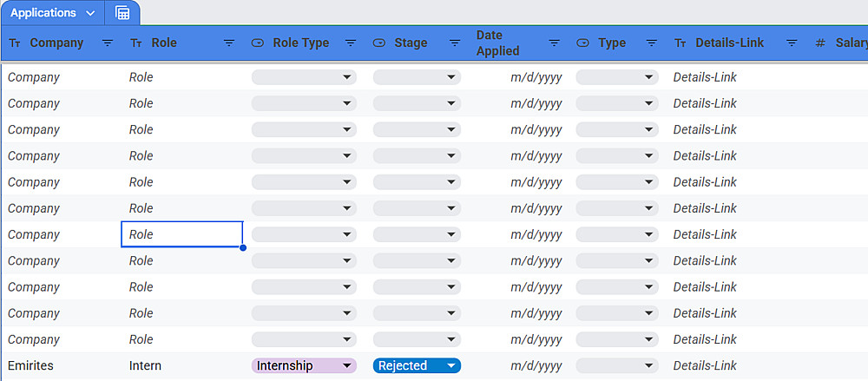Viewport: 868px width, 381px height.
Task: Open the Role Type dropdown in first row
Action: 347,77
